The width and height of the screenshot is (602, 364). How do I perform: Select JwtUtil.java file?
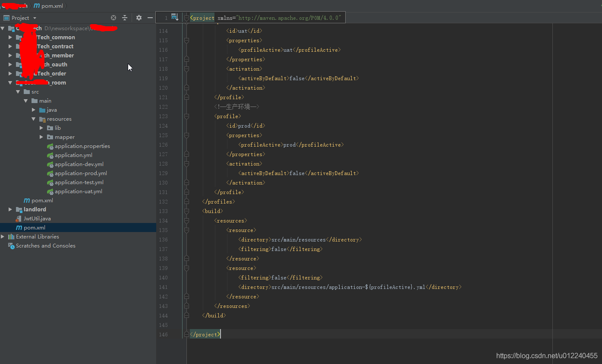tap(37, 218)
